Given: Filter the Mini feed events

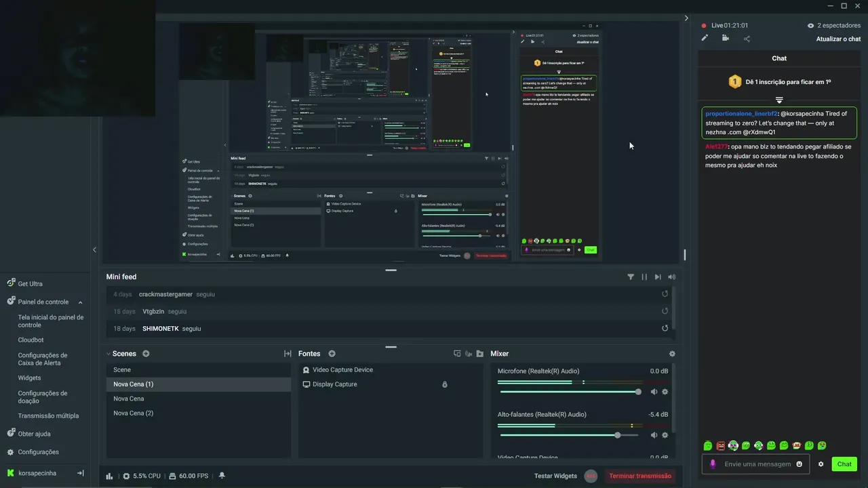Looking at the screenshot, I should [631, 277].
